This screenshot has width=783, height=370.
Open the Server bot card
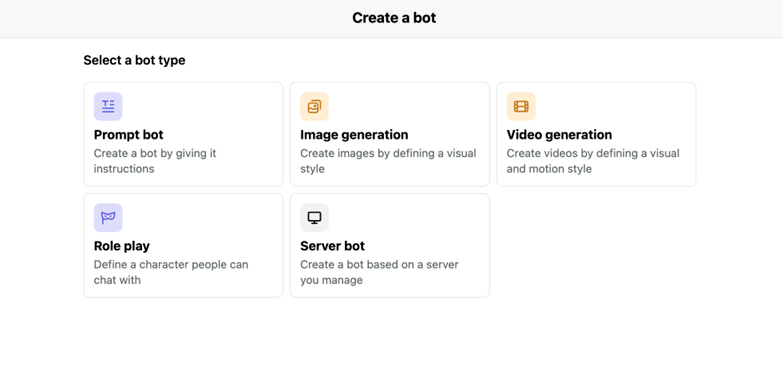pos(390,246)
